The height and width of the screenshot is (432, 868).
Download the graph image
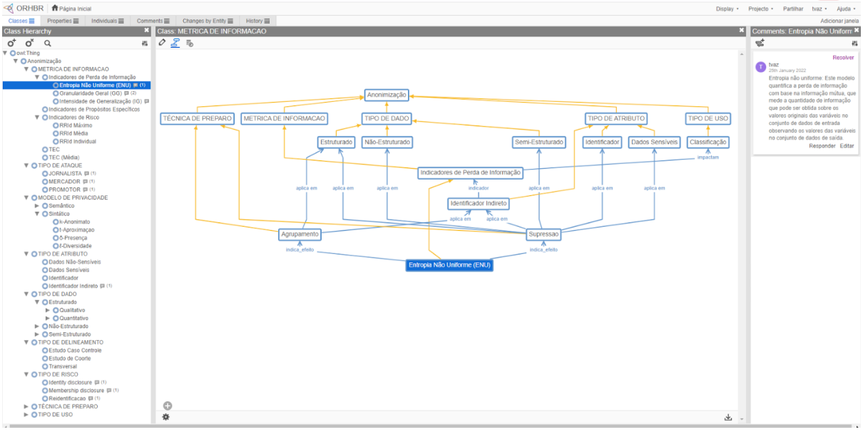(728, 417)
